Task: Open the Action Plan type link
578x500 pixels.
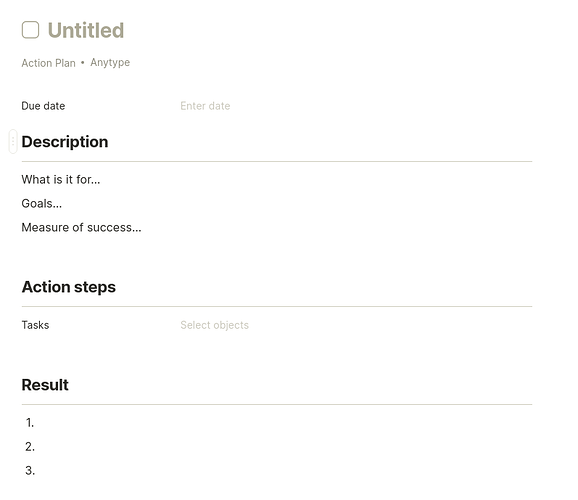Action: click(x=48, y=63)
